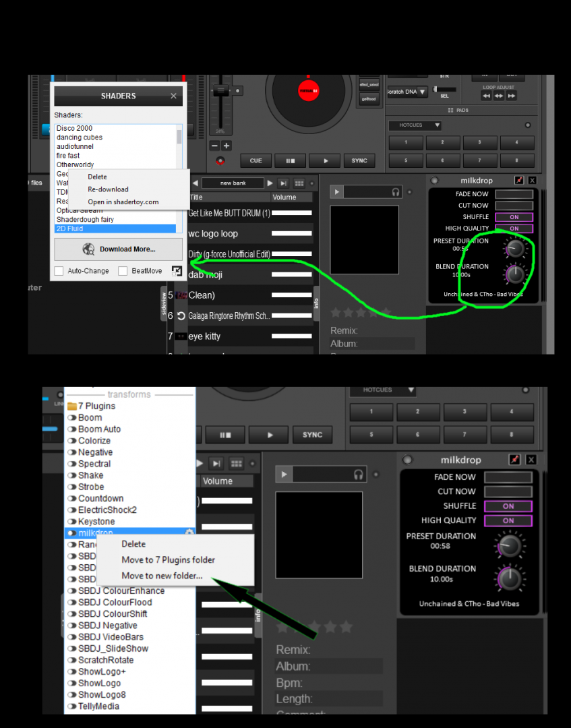Choose Move to 7 Plugins folder
Image resolution: width=571 pixels, height=728 pixels.
pyautogui.click(x=168, y=560)
